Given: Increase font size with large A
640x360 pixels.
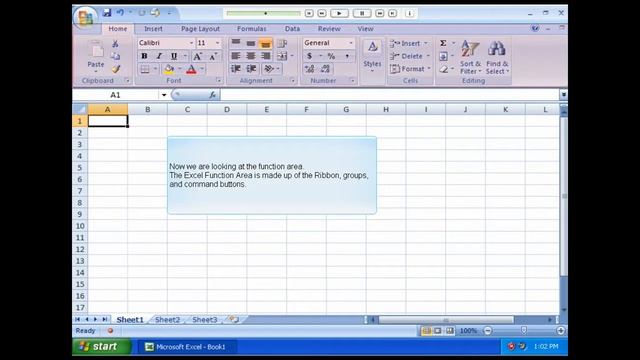Looking at the screenshot, I should pyautogui.click(x=198, y=56).
